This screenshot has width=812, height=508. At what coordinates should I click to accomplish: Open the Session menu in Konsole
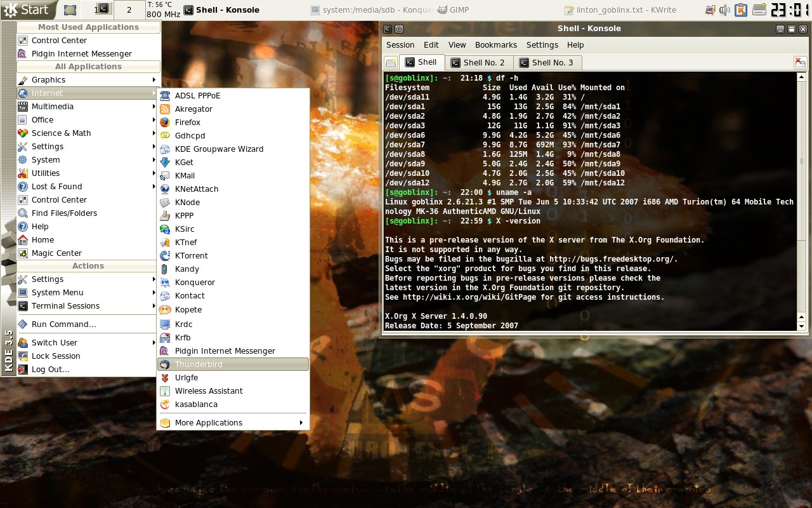point(400,45)
